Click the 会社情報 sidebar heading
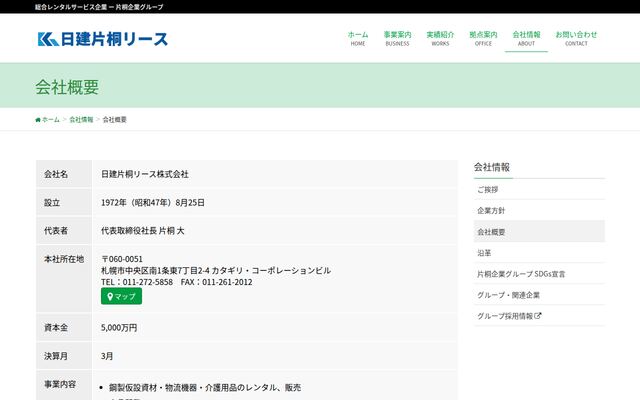 492,167
